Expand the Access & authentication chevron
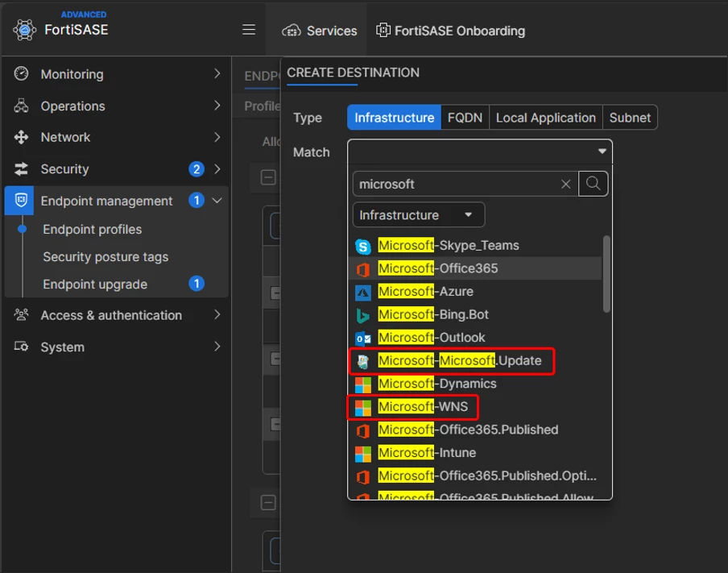Screen dimensions: 728x573 [217, 314]
